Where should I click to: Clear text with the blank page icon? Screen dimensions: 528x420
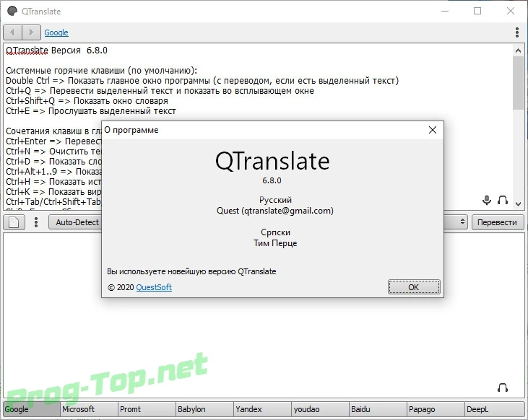pyautogui.click(x=14, y=222)
